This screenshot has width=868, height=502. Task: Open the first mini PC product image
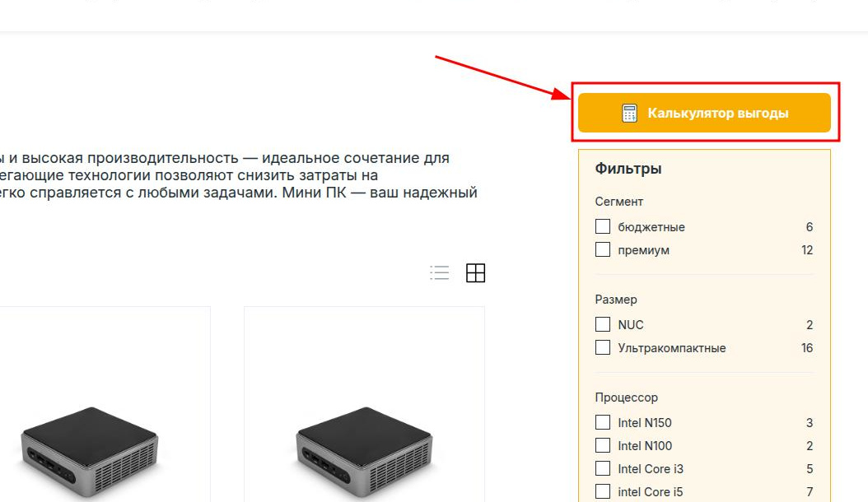point(90,453)
